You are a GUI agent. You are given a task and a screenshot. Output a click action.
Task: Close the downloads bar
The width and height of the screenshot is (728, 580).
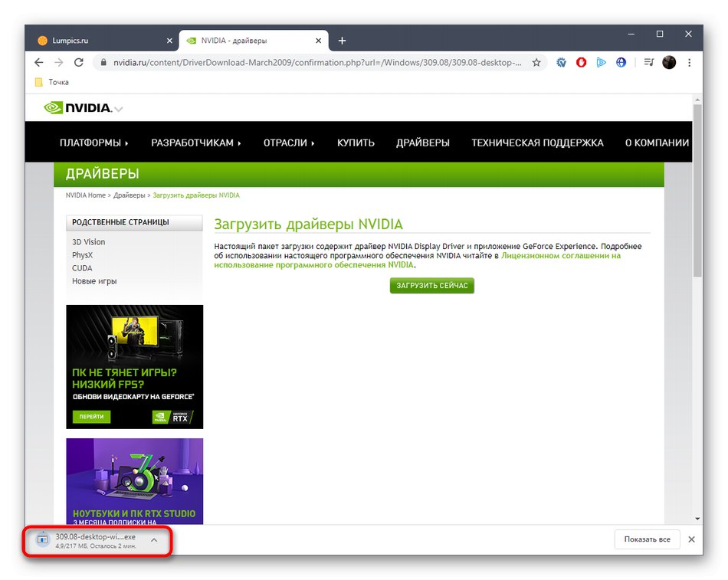pyautogui.click(x=692, y=539)
